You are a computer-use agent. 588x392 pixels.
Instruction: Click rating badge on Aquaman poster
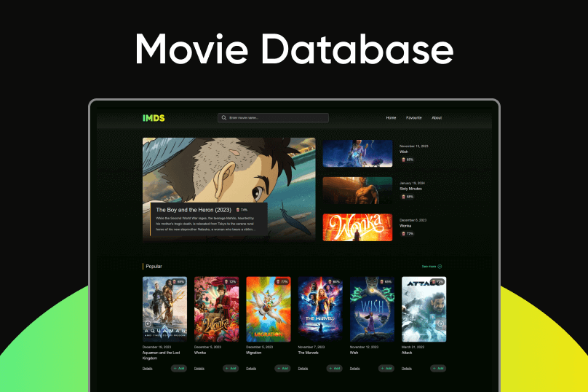178,281
